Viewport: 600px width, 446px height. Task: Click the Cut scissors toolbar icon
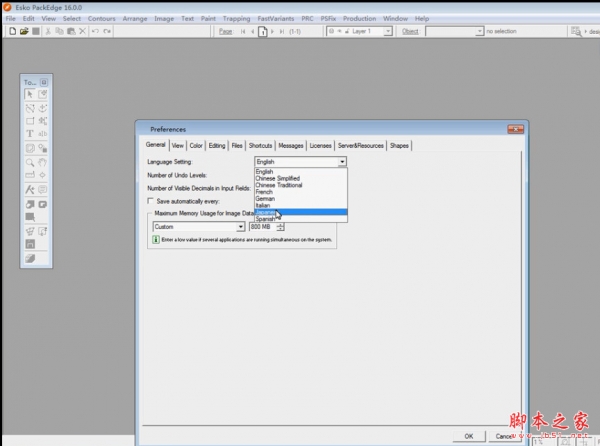click(49, 31)
